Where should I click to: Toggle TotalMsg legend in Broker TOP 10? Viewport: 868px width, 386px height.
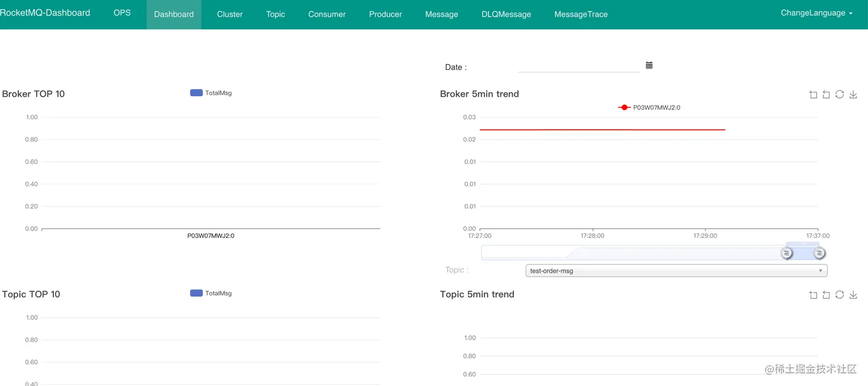[x=211, y=93]
